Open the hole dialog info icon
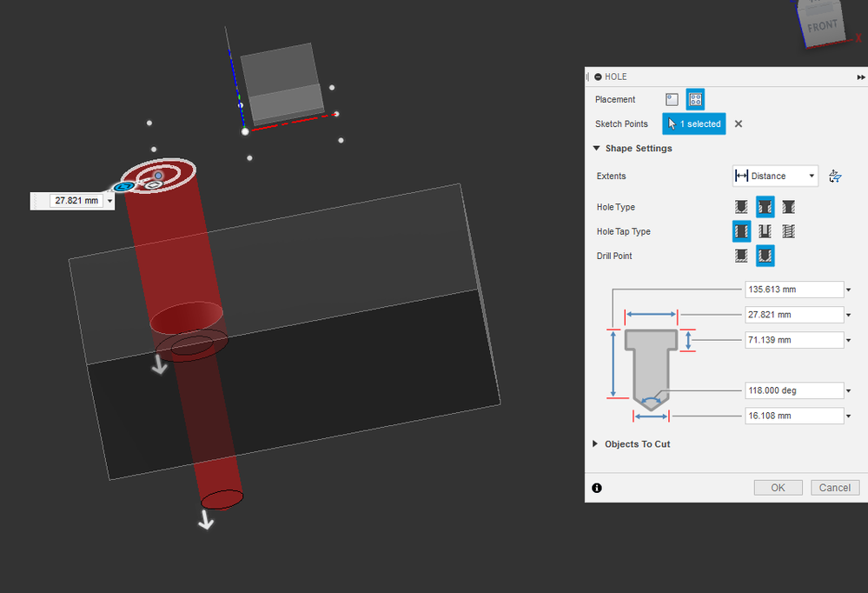The width and height of the screenshot is (868, 593). pyautogui.click(x=597, y=488)
